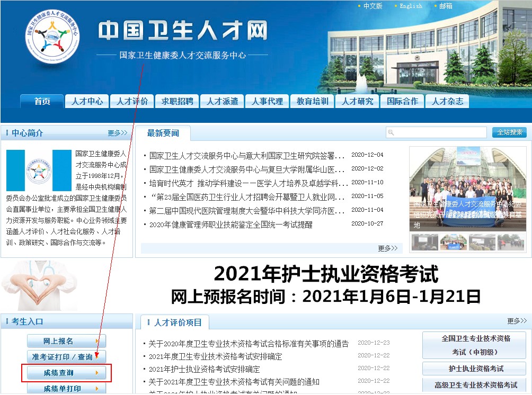Click the English language link

click(410, 6)
